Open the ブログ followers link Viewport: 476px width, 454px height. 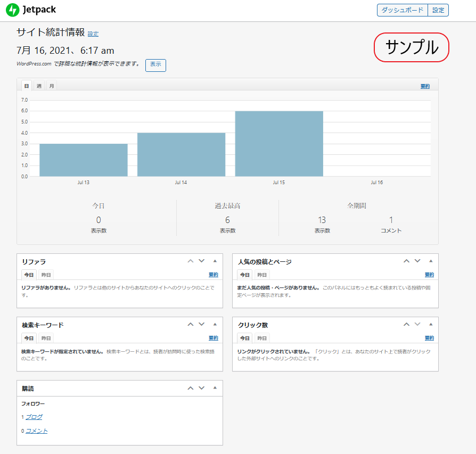point(34,417)
